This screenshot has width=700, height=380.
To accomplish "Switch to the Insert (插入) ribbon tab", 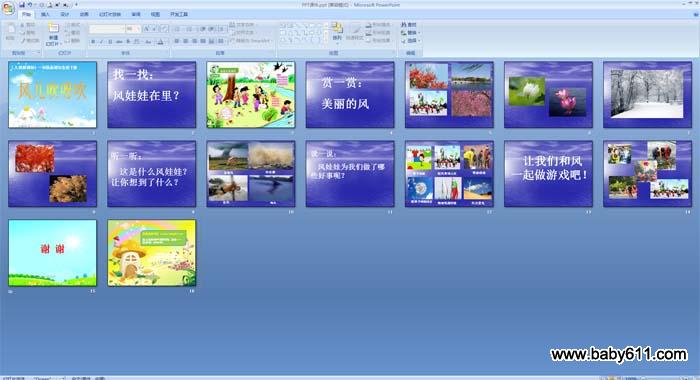I will pos(45,14).
